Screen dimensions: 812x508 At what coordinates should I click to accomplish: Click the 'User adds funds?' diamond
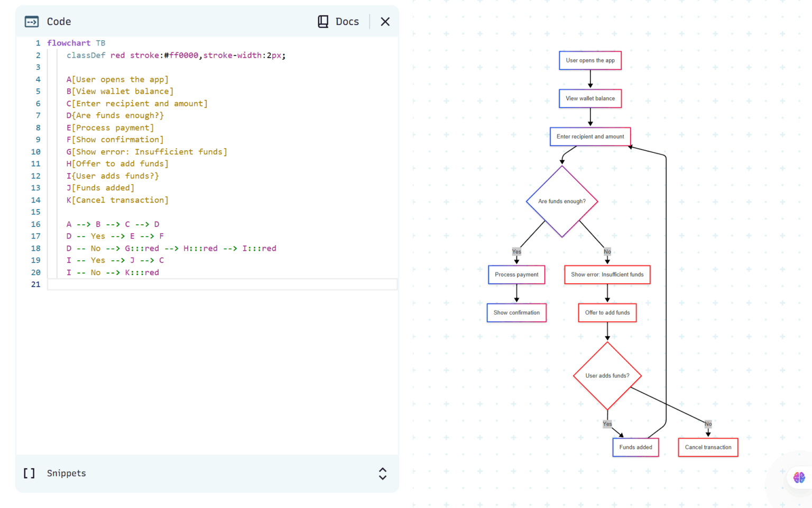point(607,376)
